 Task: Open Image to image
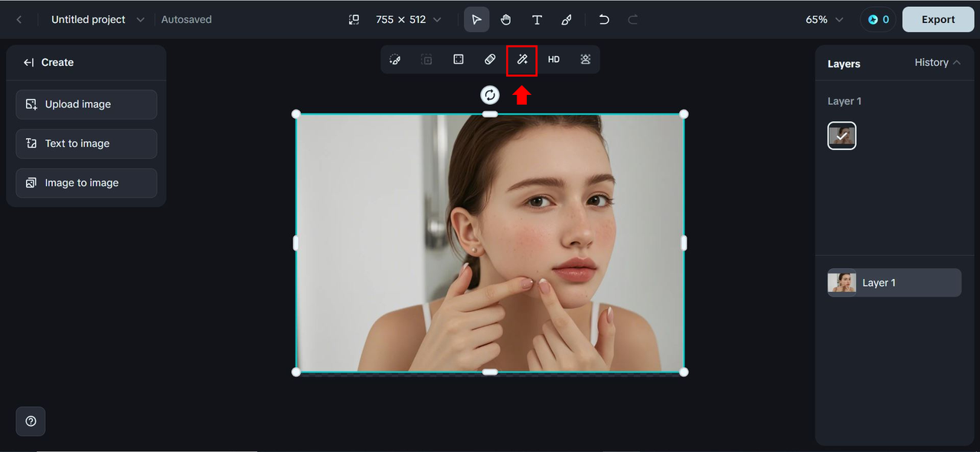click(87, 183)
